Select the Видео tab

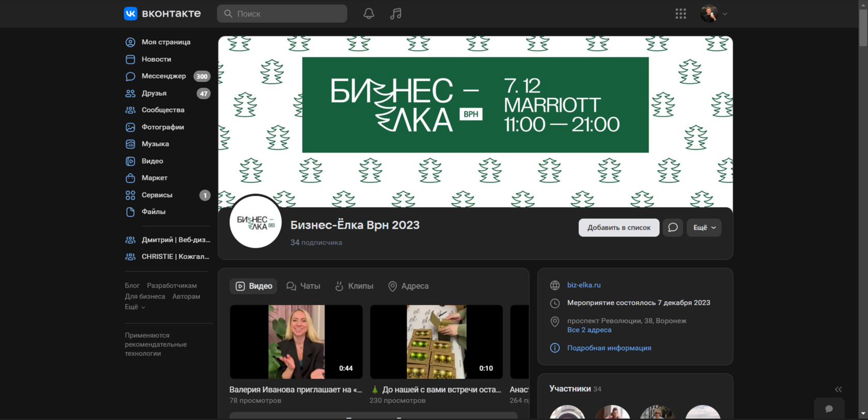(x=254, y=286)
